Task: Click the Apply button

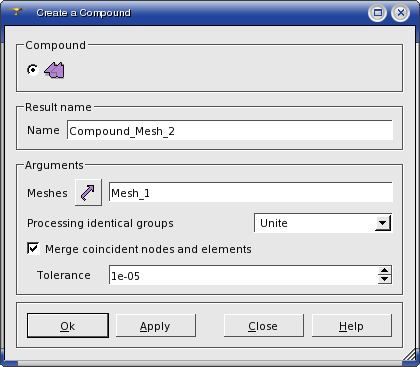Action: pos(156,326)
